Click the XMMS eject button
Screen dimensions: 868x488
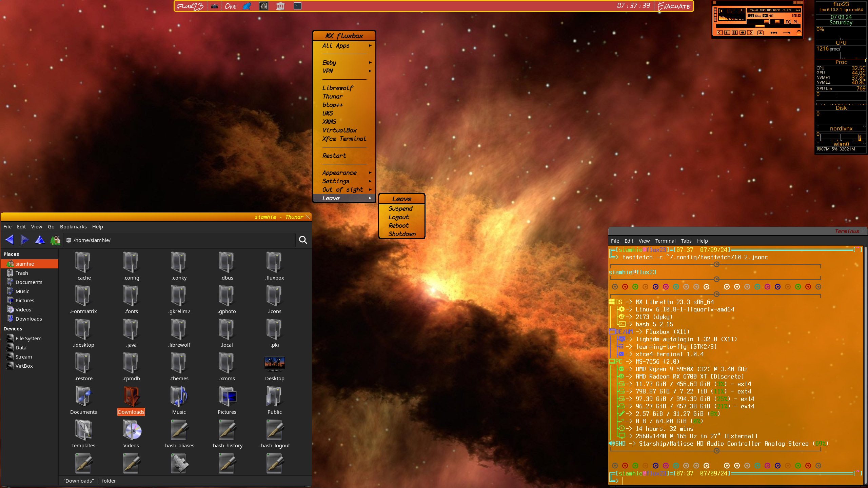[761, 33]
